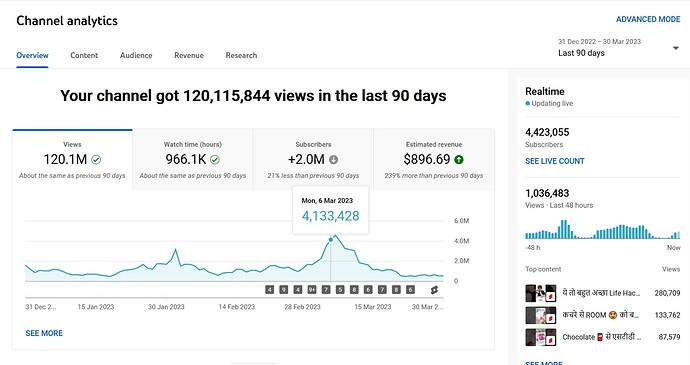
Task: Click the 'Top content' column header
Action: click(x=543, y=269)
